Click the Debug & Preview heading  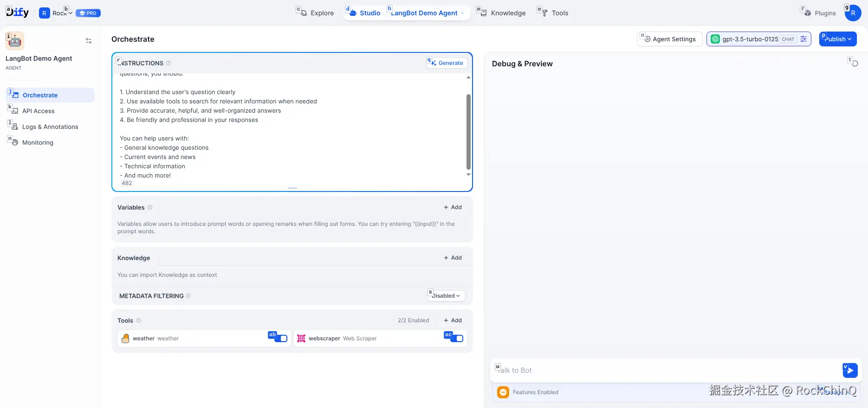[x=522, y=64]
